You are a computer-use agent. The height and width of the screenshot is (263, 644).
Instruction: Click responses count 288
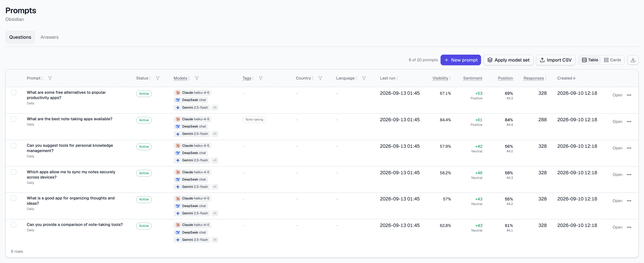coord(542,120)
